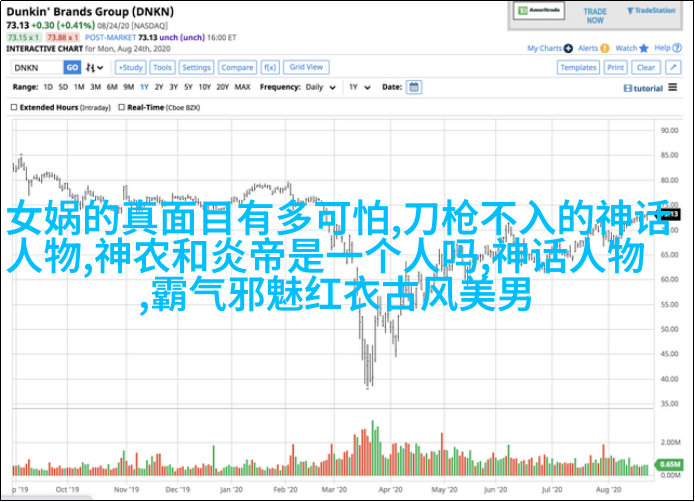
Task: Expand chart with the arrow icon
Action: (x=673, y=68)
